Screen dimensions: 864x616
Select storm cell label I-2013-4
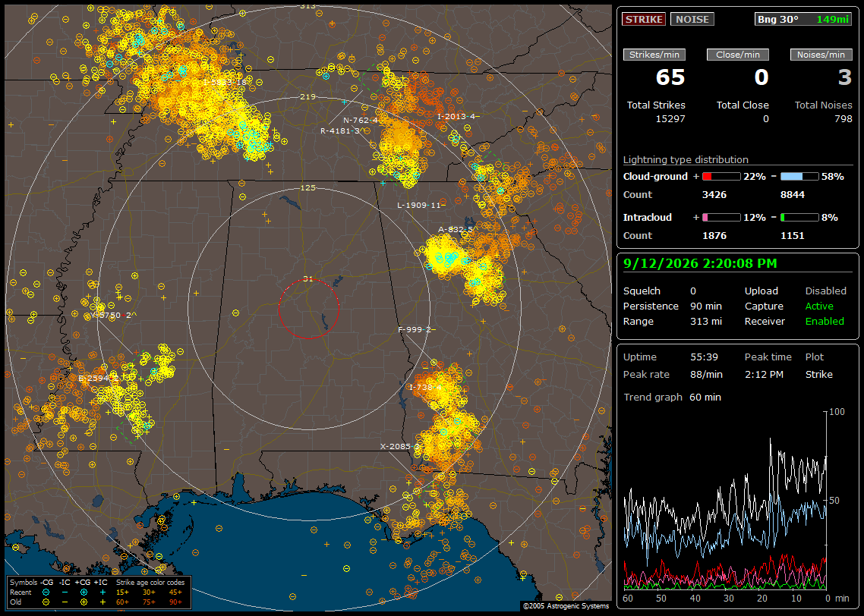(456, 117)
